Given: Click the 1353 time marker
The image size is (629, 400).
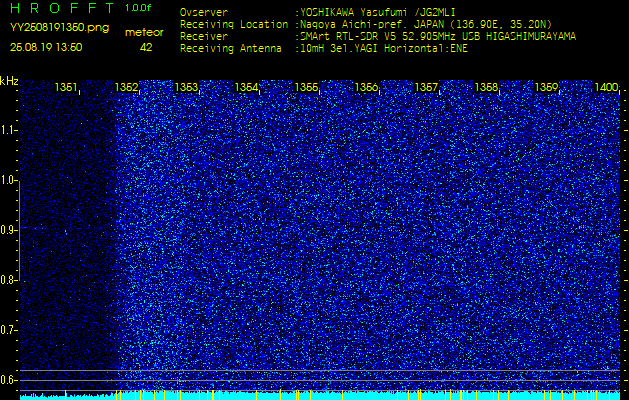Looking at the screenshot, I should point(187,87).
